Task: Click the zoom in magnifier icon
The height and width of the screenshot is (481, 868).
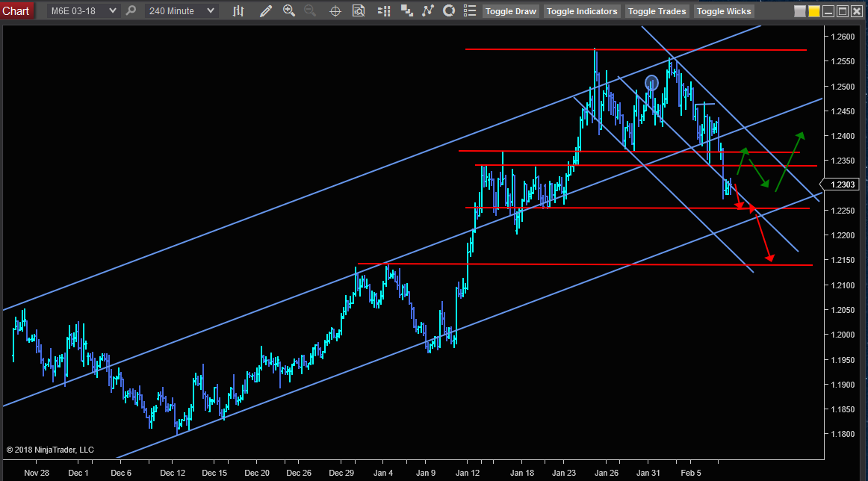Action: tap(289, 10)
